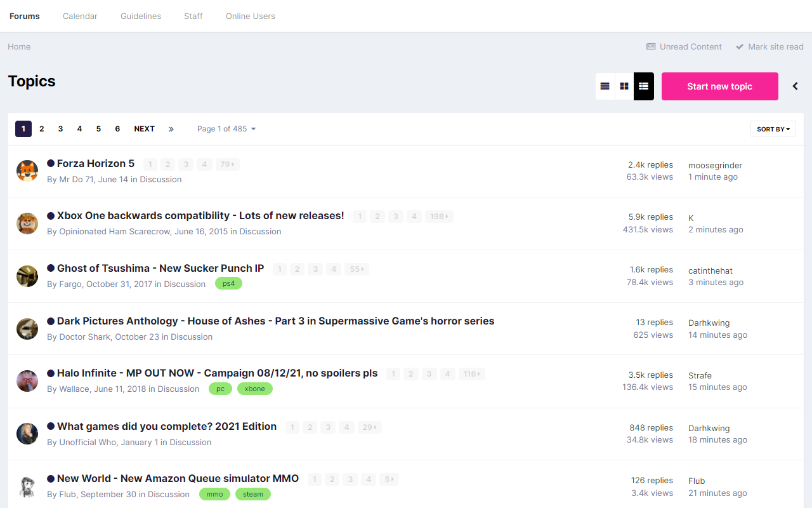Go to last page 55 of Ghost of Tsushima
The height and width of the screenshot is (508, 812).
coord(357,269)
